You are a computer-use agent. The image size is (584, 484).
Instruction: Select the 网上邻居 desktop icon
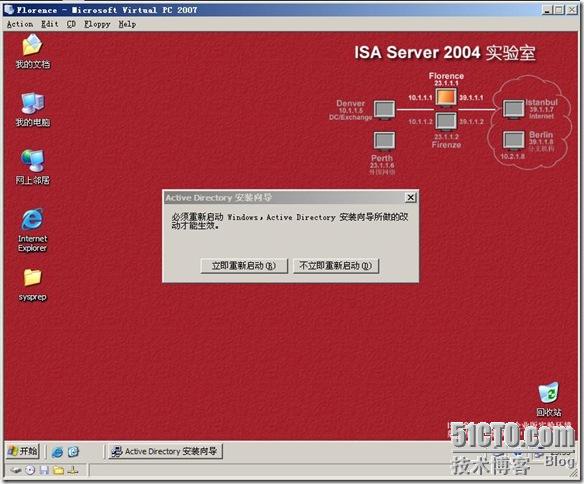click(32, 167)
